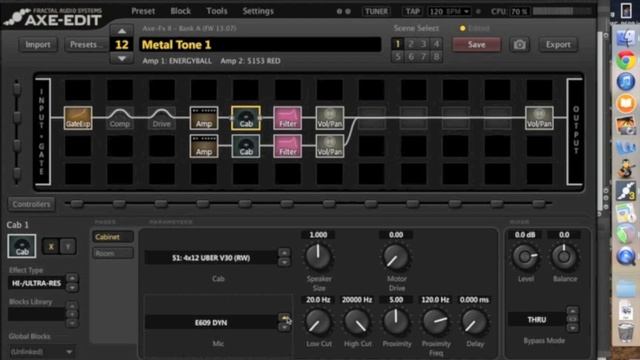The width and height of the screenshot is (640, 360).
Task: Click the Speaker Size knob
Action: click(x=318, y=257)
